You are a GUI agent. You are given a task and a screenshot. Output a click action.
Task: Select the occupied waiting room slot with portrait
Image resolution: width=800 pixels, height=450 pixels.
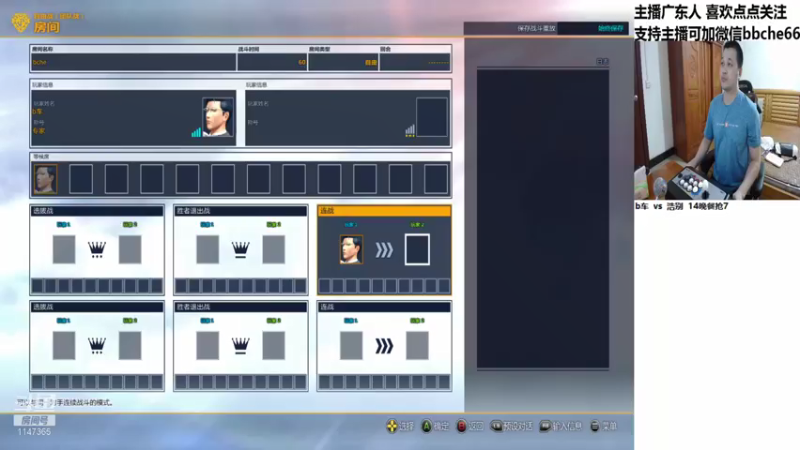[45, 179]
